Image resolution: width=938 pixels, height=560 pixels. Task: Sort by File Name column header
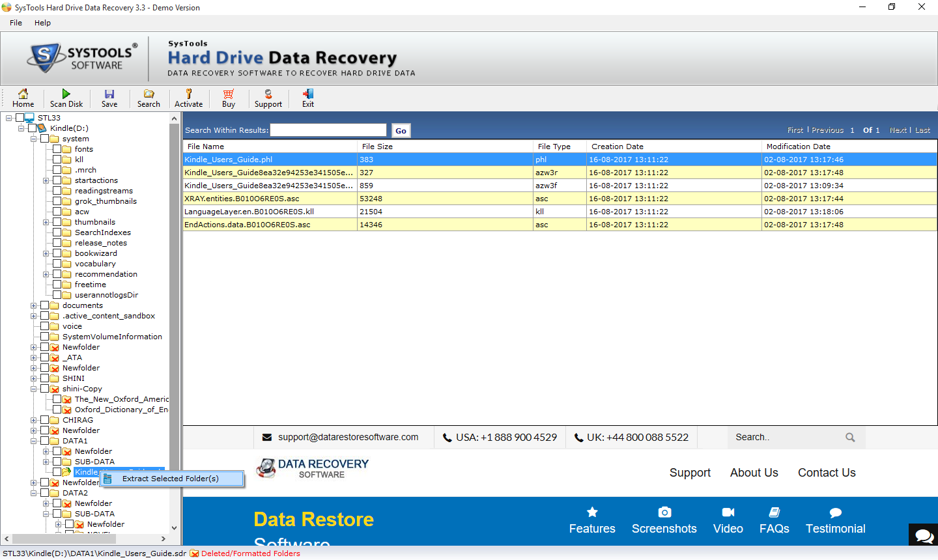click(270, 147)
